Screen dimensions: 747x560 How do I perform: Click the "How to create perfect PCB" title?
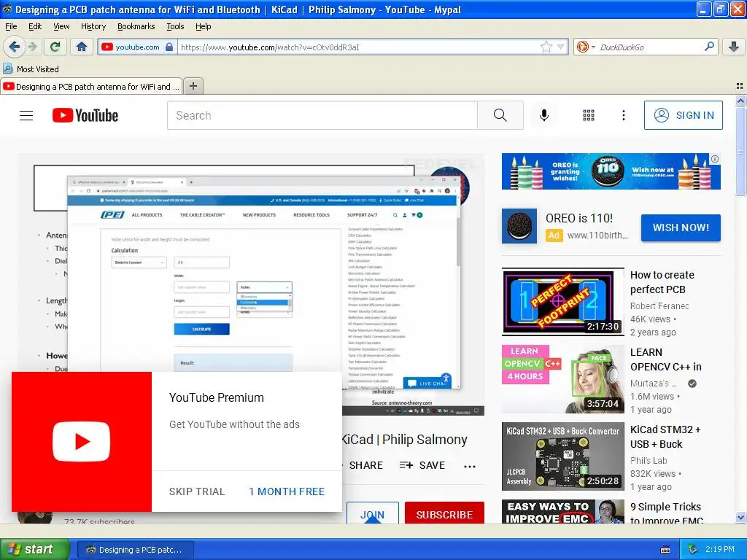662,282
